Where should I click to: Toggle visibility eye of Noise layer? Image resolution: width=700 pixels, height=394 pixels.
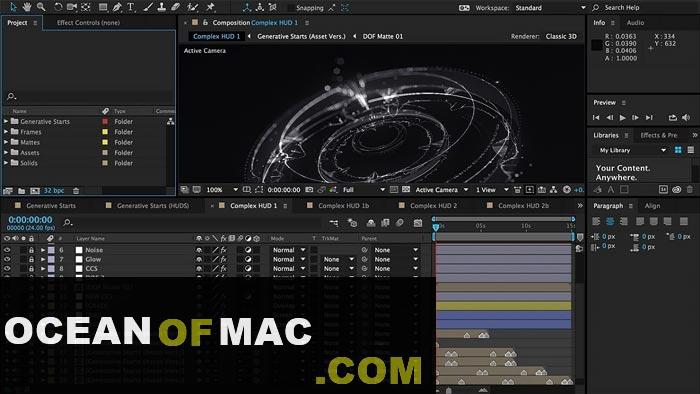click(7, 250)
